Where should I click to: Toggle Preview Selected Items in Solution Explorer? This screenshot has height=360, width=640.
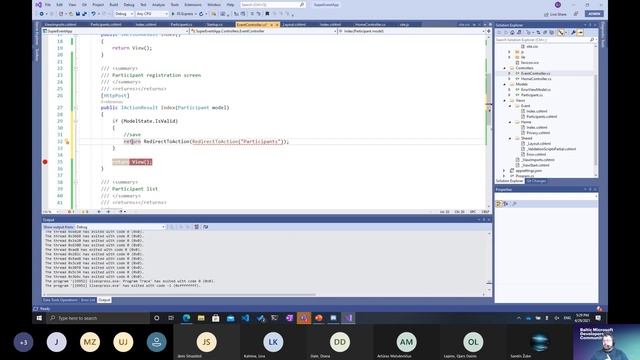coord(580,33)
